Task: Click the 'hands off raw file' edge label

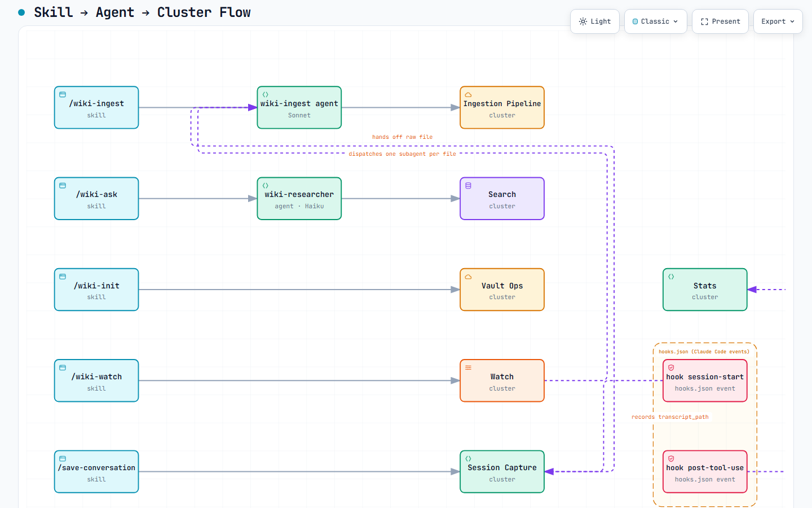Action: [403, 137]
